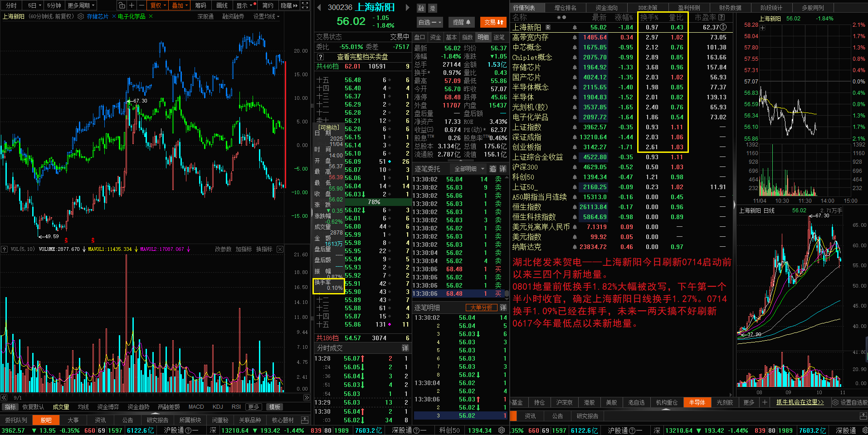Click 改参数 to edit indicator parameters
868x435 pixels.
(x=223, y=249)
